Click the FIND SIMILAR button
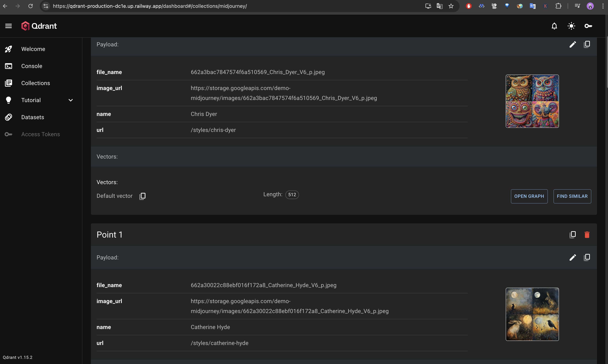Image resolution: width=608 pixels, height=364 pixels. 572,196
